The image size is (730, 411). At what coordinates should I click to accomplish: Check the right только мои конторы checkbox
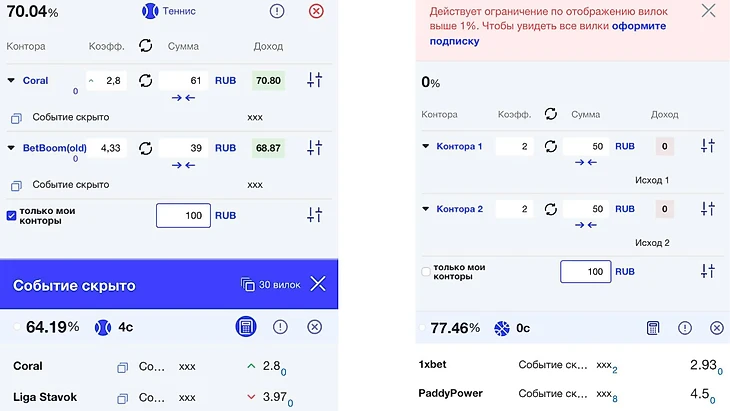click(x=426, y=271)
